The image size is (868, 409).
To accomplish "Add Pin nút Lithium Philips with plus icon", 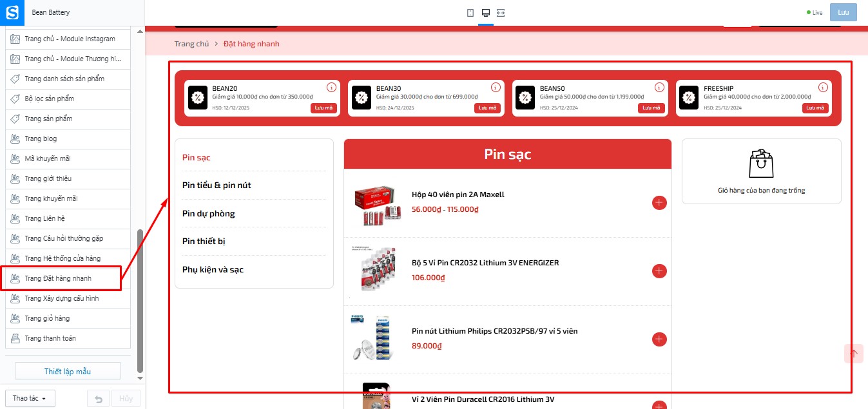I will (x=659, y=339).
